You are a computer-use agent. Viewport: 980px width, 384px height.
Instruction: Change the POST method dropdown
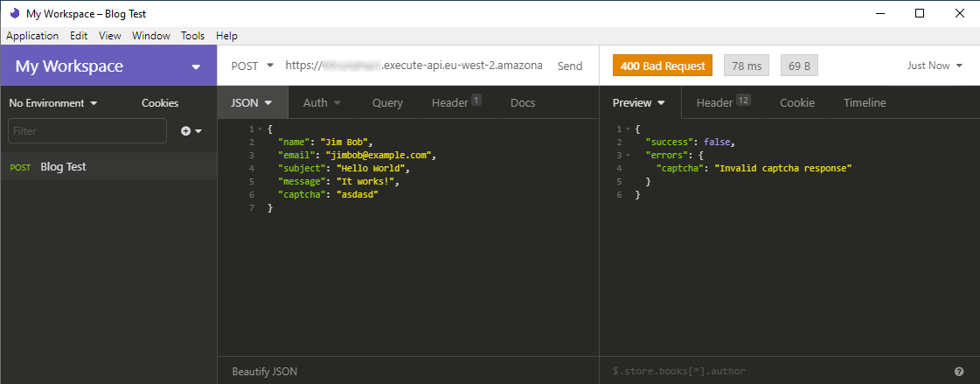click(253, 66)
